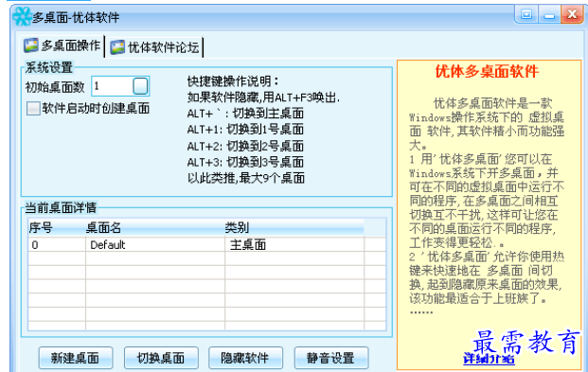Click the ALT+1: 切换到1号桌面 text
588x372 pixels.
tap(245, 130)
